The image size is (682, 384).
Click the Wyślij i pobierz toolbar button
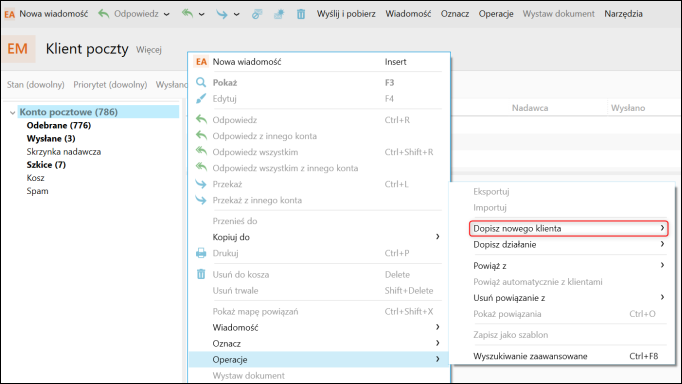point(346,14)
